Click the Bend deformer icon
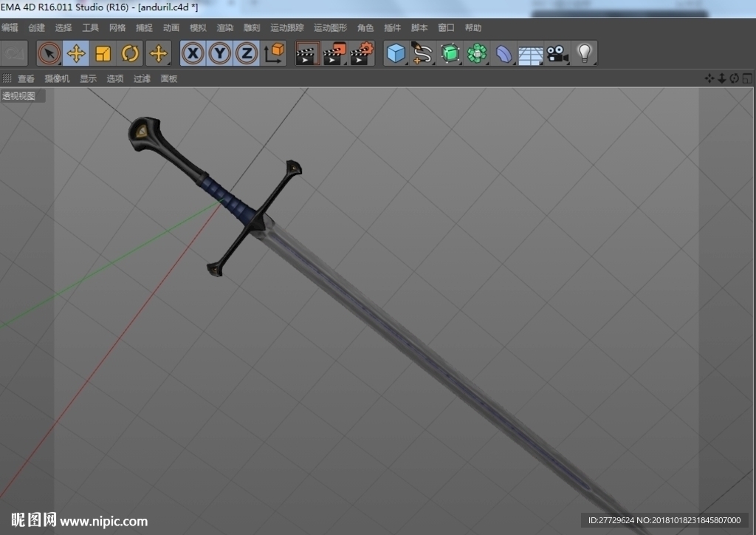756x535 pixels. pos(504,53)
